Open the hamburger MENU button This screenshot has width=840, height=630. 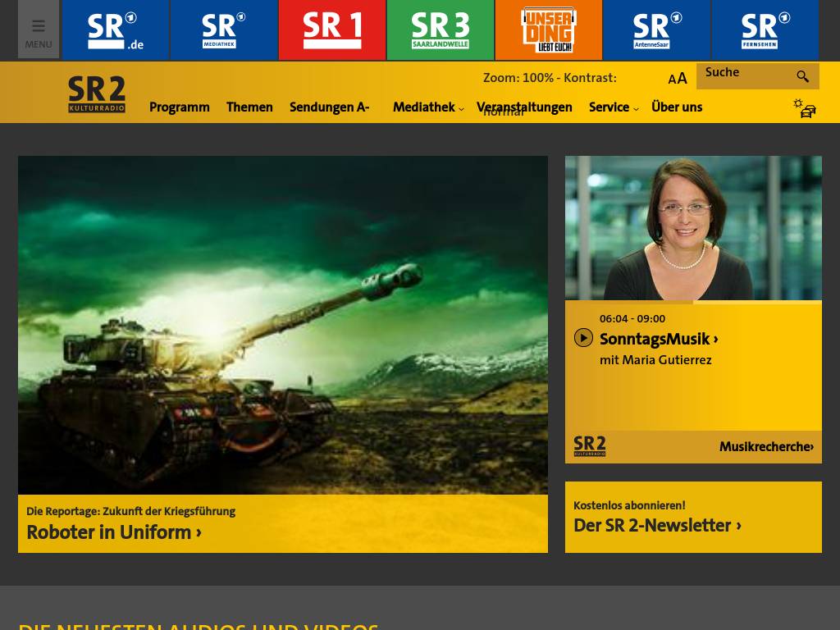click(x=38, y=30)
